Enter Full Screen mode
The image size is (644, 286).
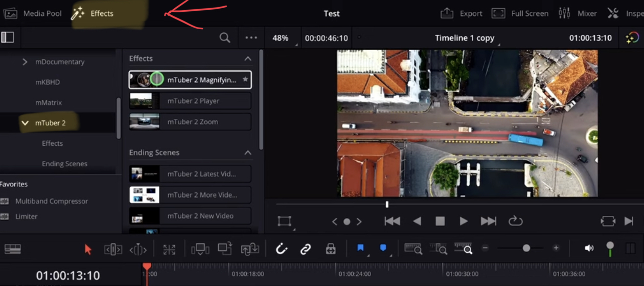[520, 13]
